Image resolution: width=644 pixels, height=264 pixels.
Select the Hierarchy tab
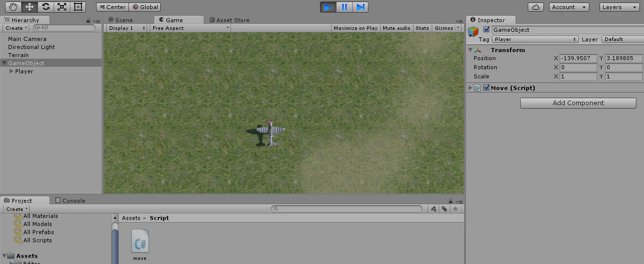point(21,20)
